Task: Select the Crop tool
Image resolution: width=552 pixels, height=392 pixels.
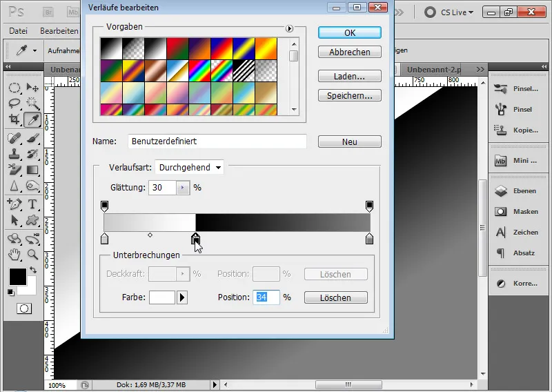Action: (x=14, y=120)
